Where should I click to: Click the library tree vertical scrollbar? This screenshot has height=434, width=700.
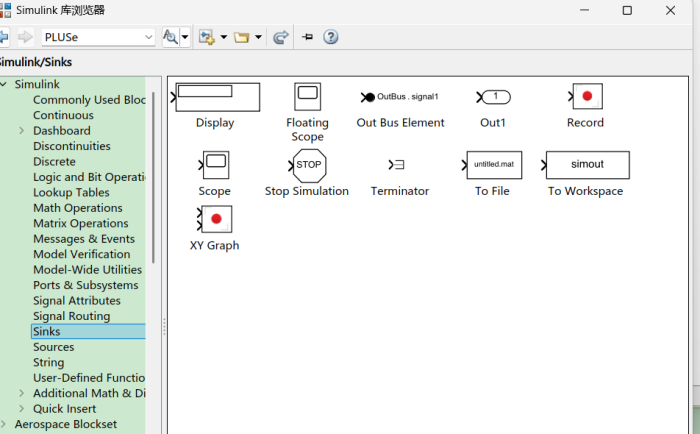pos(153,177)
